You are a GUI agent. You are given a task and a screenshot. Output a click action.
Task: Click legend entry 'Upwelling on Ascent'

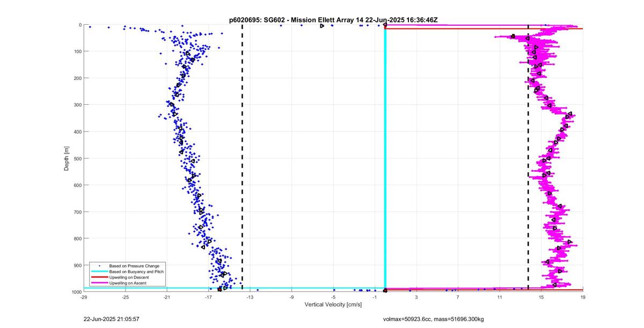click(x=128, y=283)
